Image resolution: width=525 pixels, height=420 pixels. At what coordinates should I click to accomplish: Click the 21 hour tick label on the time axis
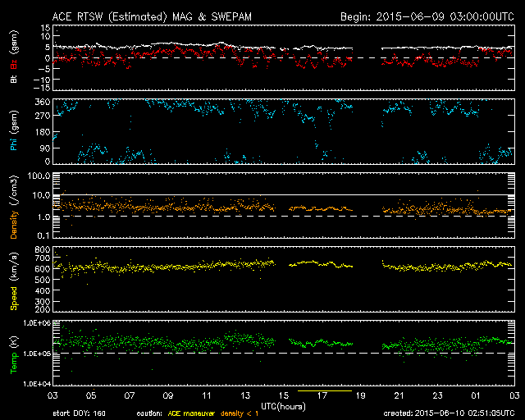[399, 396]
